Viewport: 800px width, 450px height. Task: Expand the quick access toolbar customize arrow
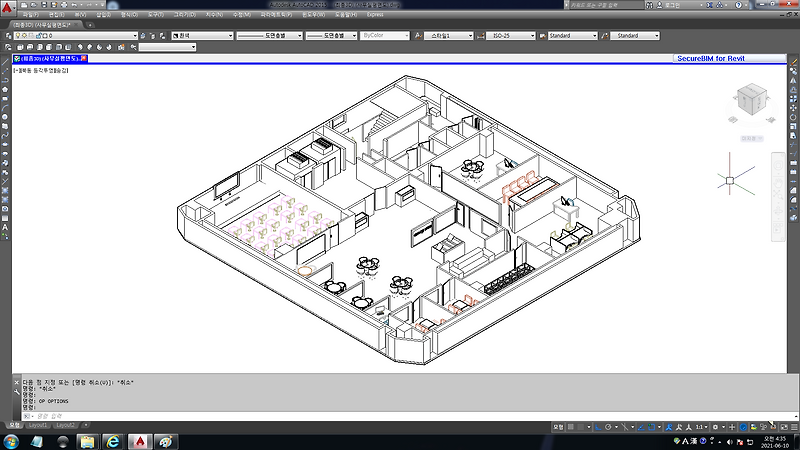pyautogui.click(x=103, y=5)
